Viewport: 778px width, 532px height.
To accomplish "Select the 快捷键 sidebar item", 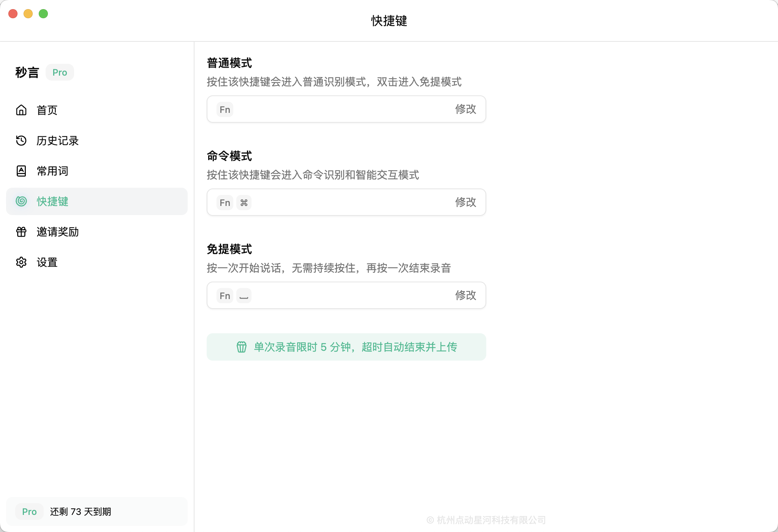I will pos(97,201).
